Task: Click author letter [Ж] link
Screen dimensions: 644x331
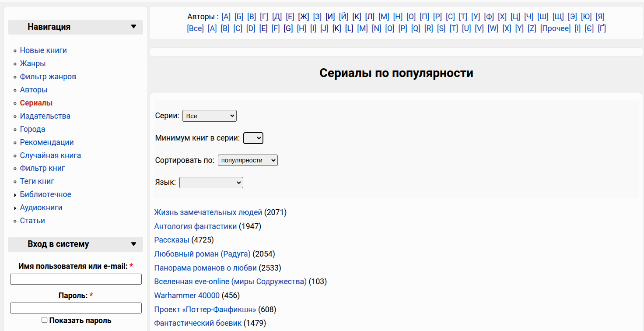Action: (x=303, y=17)
